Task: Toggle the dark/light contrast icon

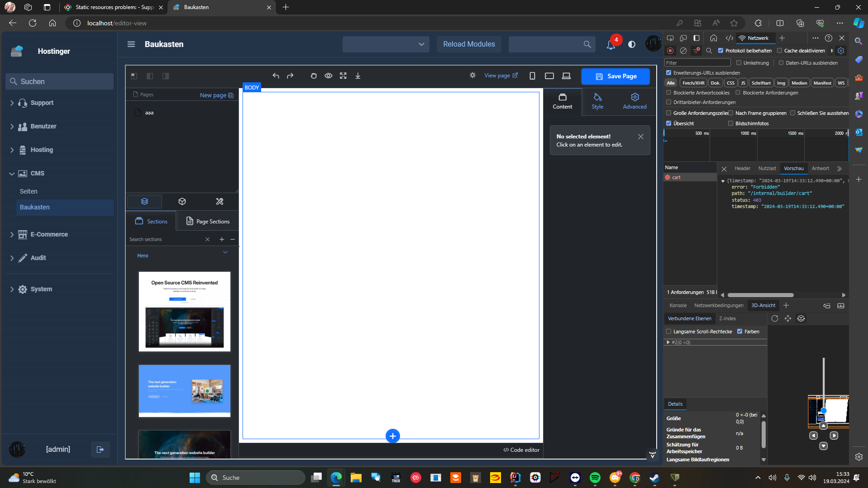Action: click(632, 44)
